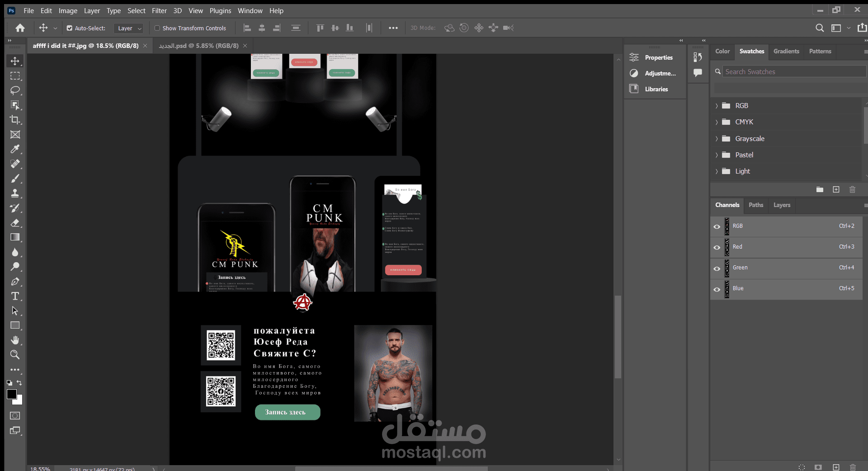Select the Clone Stamp tool
868x471 pixels.
coord(15,193)
